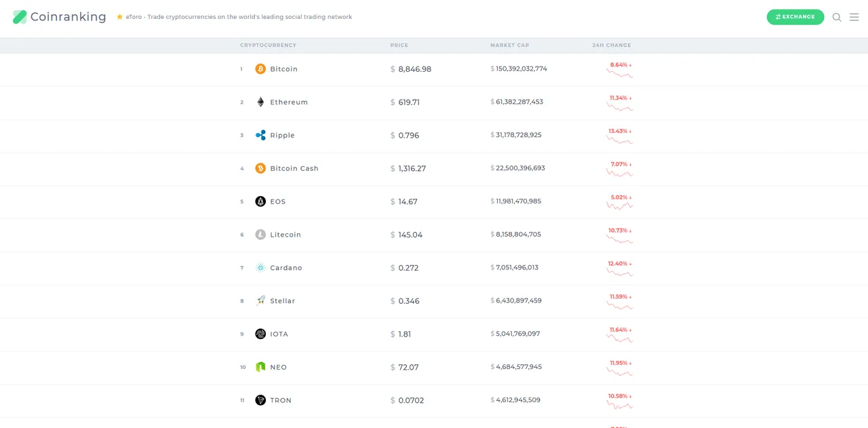868x428 pixels.
Task: Open the eToro trading network ad link
Action: click(x=239, y=17)
